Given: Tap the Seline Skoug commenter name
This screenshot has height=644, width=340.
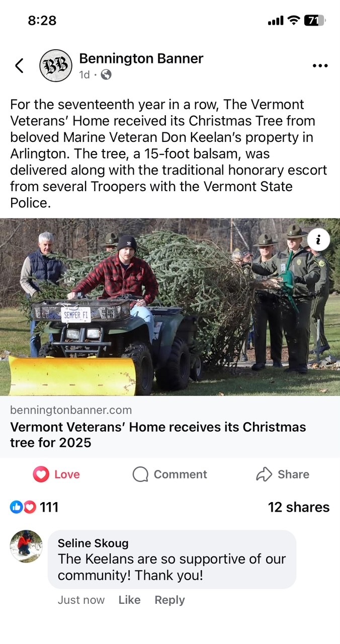Looking at the screenshot, I should pos(93,543).
